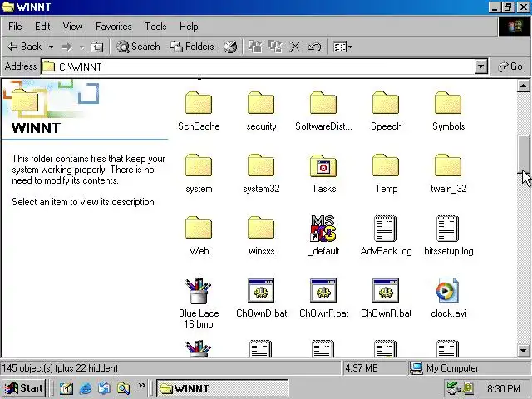532x399 pixels.
Task: Open the Tools menu
Action: tap(155, 27)
